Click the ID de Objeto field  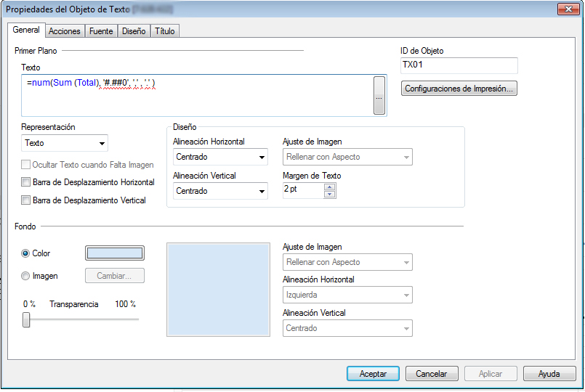[459, 66]
